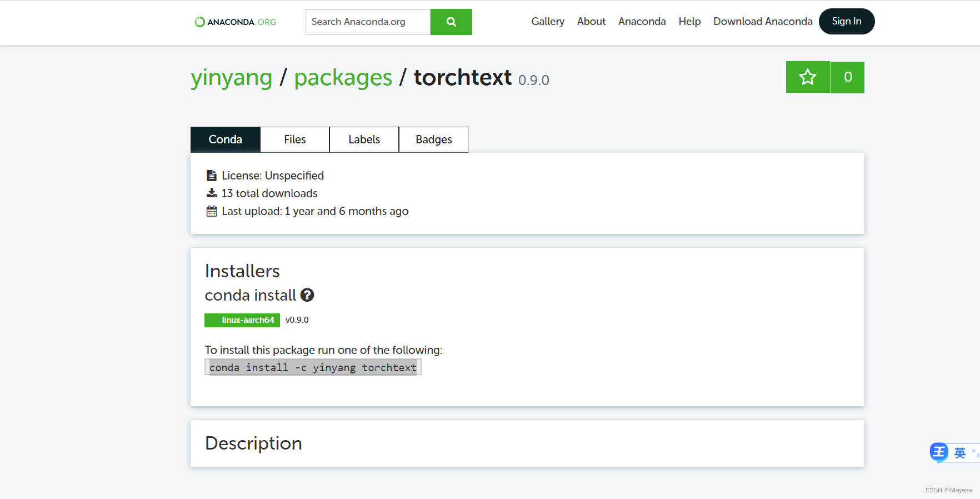Open the About page link
This screenshot has width=980, height=499.
click(x=591, y=21)
